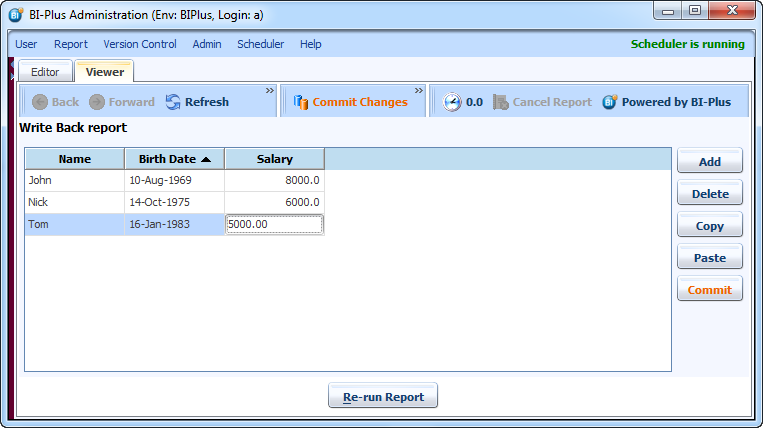This screenshot has width=763, height=428.
Task: Click the orange Commit button on right
Action: (709, 290)
